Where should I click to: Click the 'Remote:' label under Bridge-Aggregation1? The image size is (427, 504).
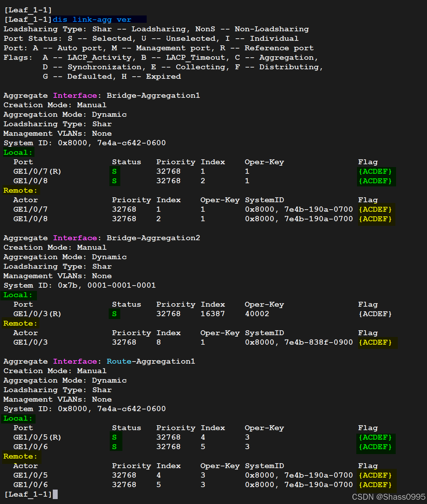20,191
